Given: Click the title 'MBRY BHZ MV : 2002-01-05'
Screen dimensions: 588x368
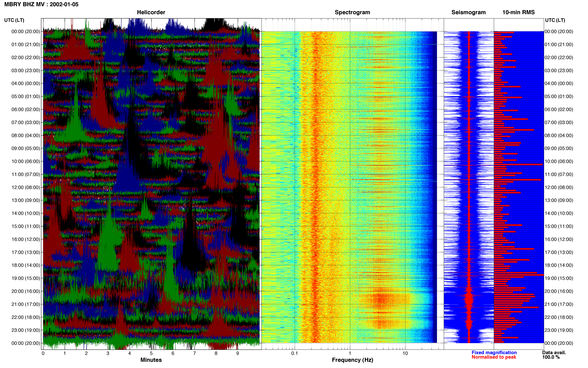Looking at the screenshot, I should 41,4.
